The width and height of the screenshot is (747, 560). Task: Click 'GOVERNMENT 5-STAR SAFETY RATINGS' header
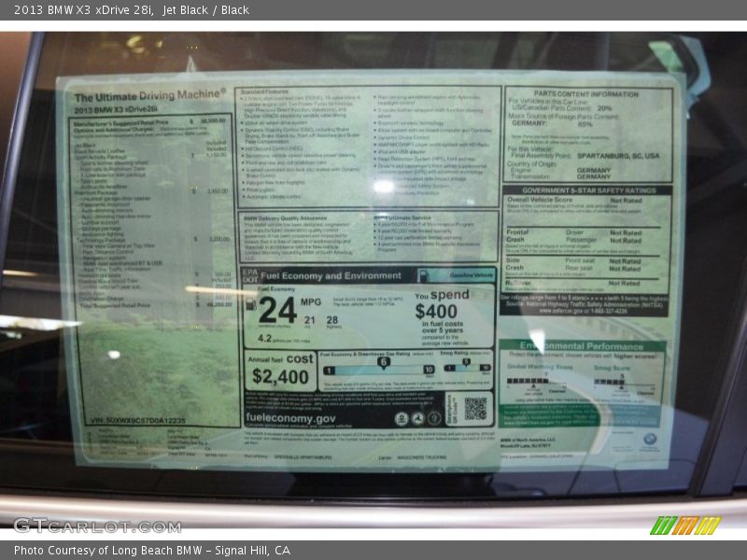tap(589, 190)
